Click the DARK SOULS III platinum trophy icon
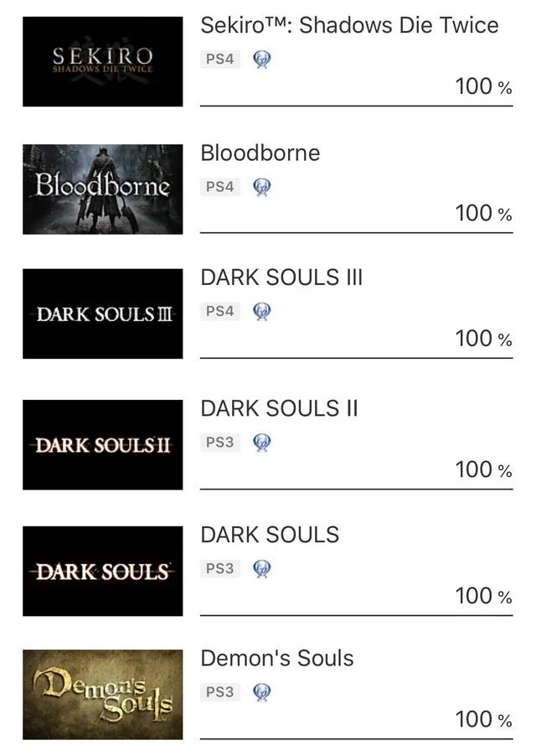This screenshot has width=536, height=756. [261, 312]
